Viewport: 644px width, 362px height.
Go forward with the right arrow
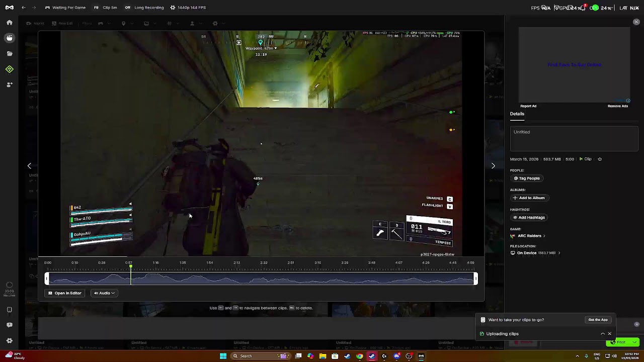(34, 8)
